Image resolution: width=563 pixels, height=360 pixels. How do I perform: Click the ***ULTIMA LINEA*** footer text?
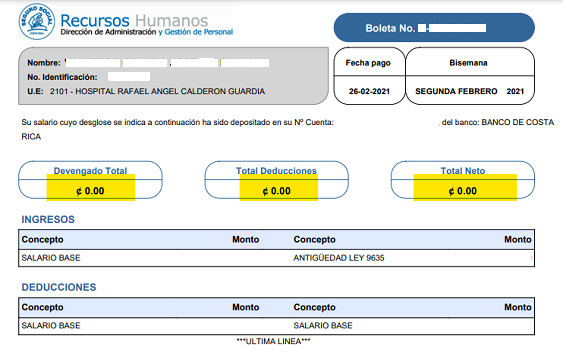[x=273, y=341]
